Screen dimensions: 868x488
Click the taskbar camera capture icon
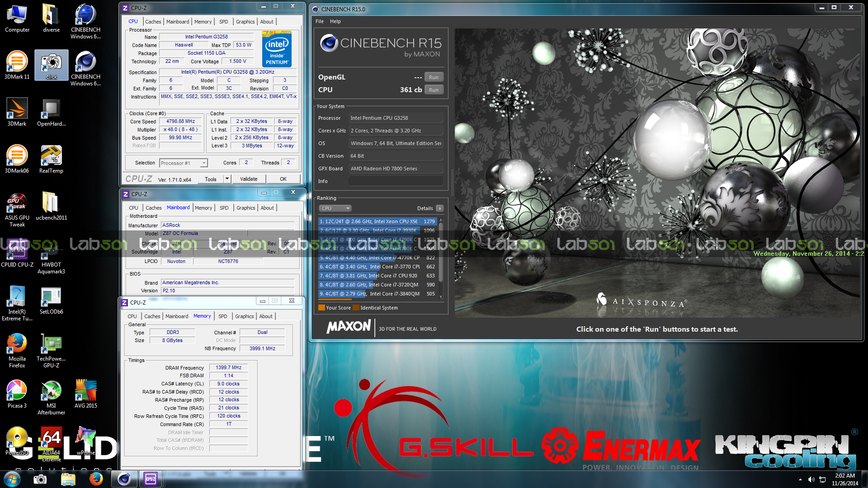click(40, 479)
